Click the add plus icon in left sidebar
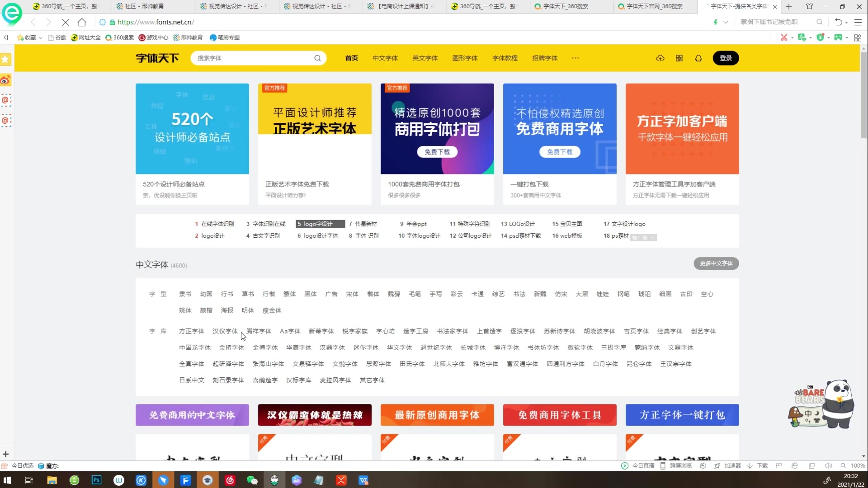 click(x=5, y=454)
